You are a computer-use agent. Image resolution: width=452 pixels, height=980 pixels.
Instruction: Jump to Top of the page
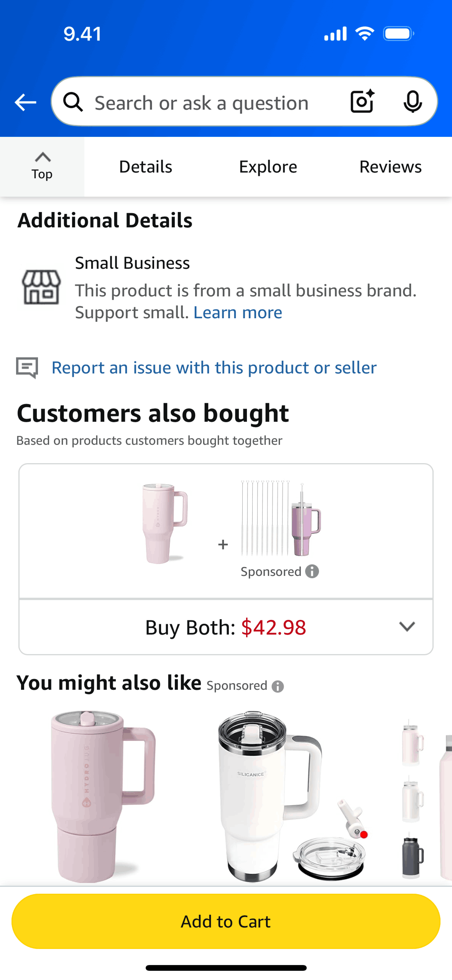click(42, 167)
